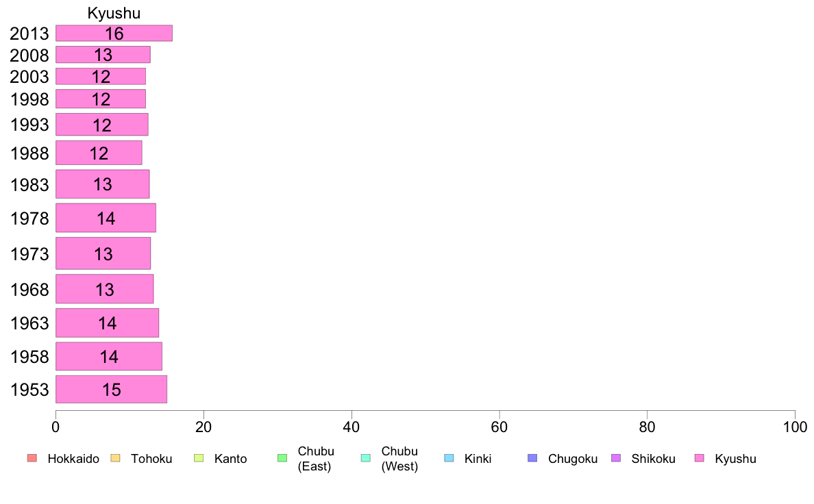Click the 1988 bar labeled 12

coord(99,153)
